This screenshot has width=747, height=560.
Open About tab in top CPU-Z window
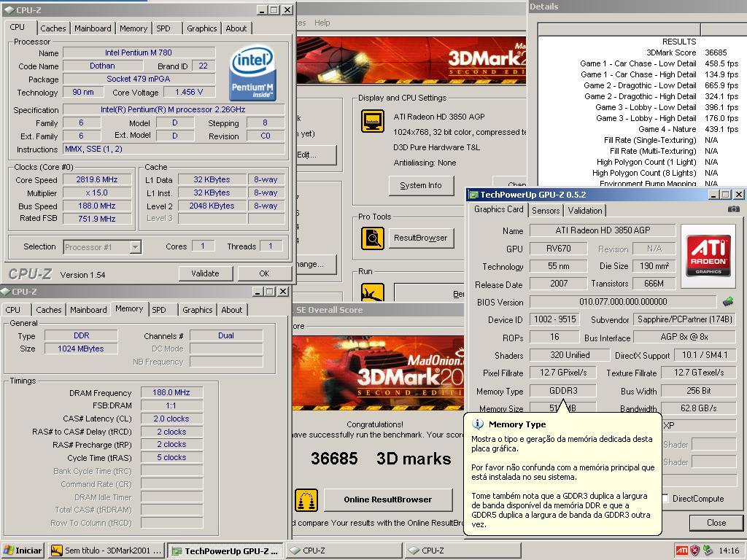coord(236,28)
